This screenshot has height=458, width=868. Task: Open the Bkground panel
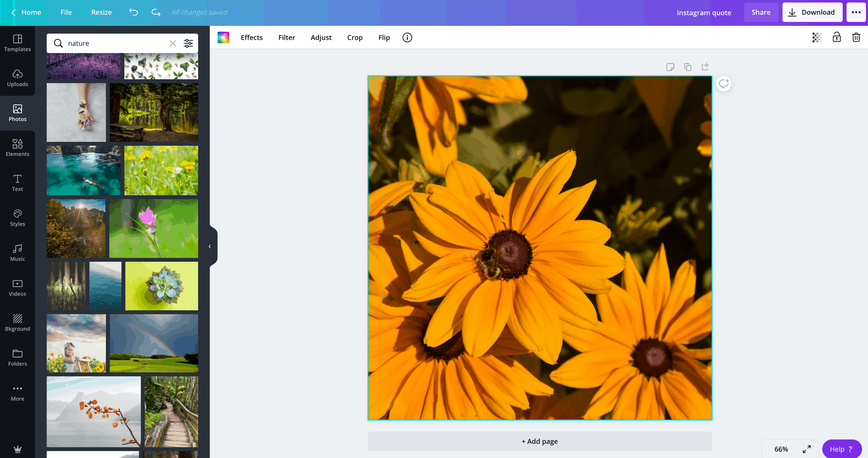tap(17, 322)
